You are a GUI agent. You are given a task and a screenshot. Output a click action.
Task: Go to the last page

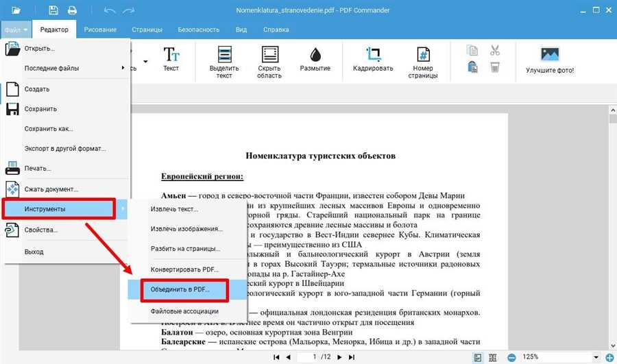[352, 357]
